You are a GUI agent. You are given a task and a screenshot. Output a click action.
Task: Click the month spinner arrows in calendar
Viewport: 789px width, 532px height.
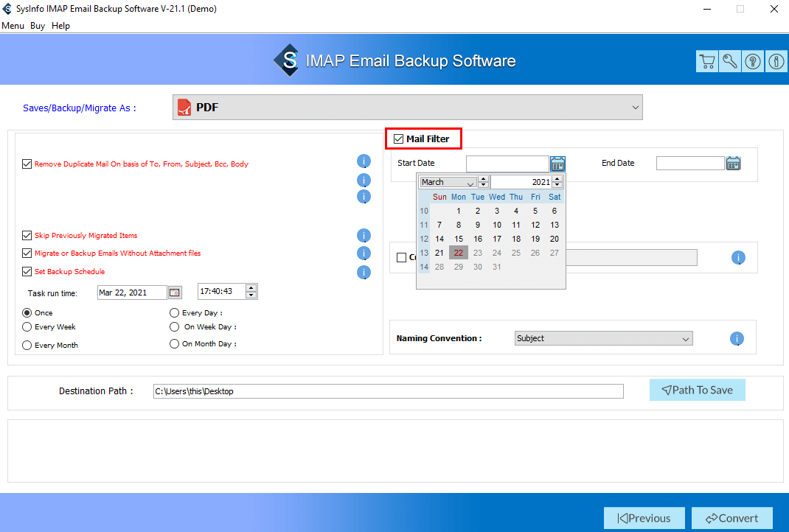point(484,182)
